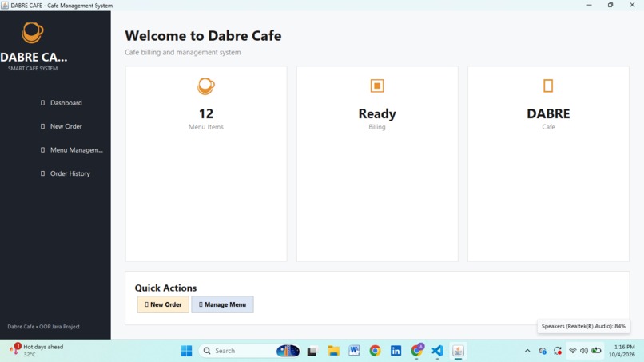The width and height of the screenshot is (644, 362).
Task: Open Order History in the sidebar
Action: point(65,173)
